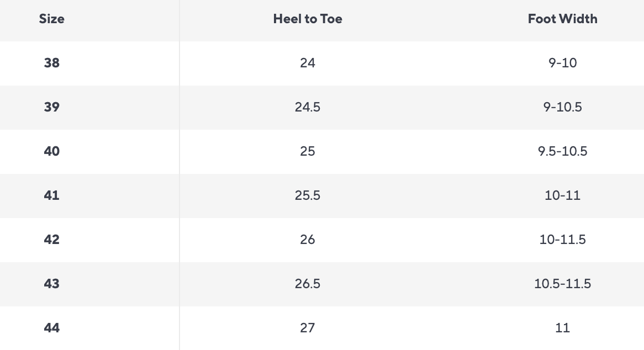Viewport: 644px width, 350px height.
Task: Click foot width value 9-10
Action: click(562, 63)
